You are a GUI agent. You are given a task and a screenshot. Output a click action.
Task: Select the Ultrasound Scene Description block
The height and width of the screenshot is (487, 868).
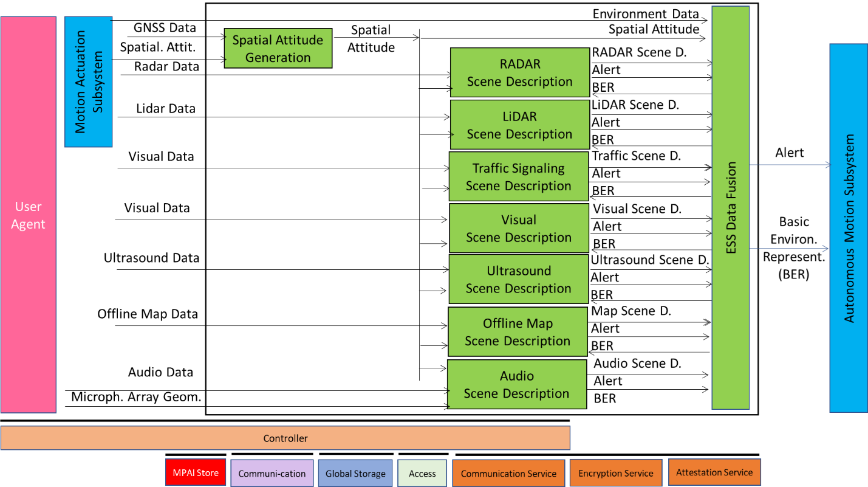tap(518, 279)
